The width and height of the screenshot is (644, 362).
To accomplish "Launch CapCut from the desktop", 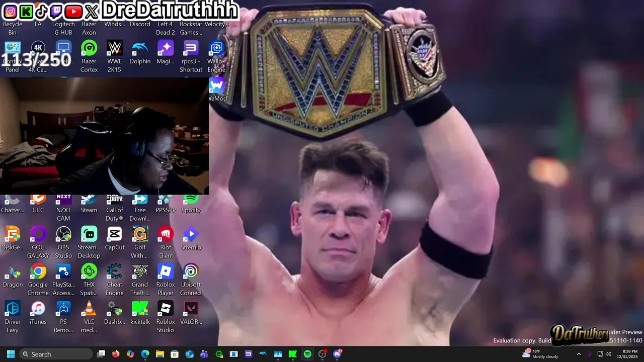I will [114, 238].
